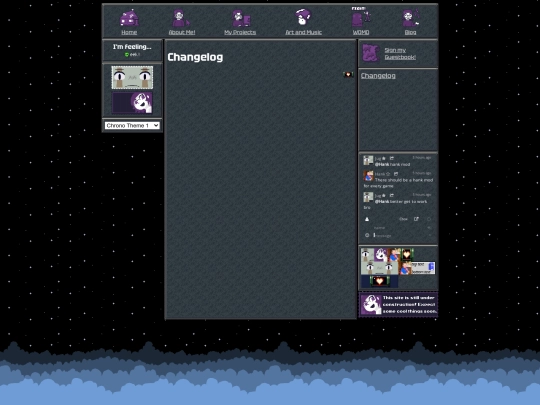
Task: Click reply icon on Hank's message
Action: [396, 174]
